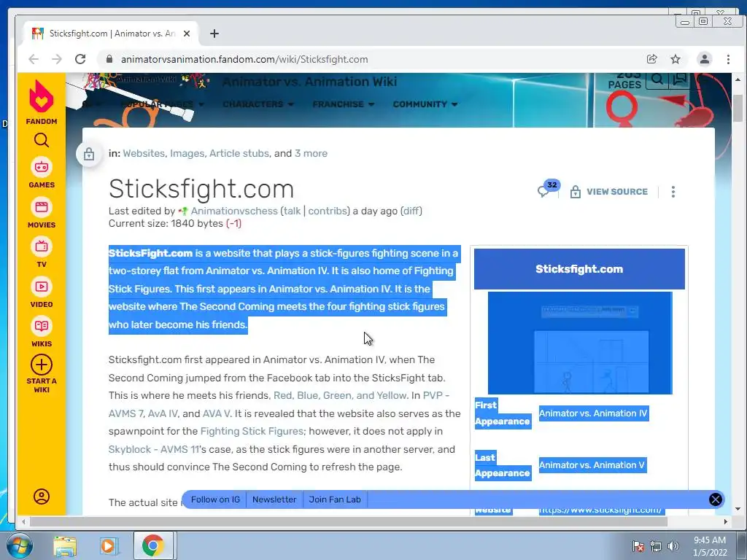
Task: Open the Chrome three-dot menu
Action: (x=728, y=59)
